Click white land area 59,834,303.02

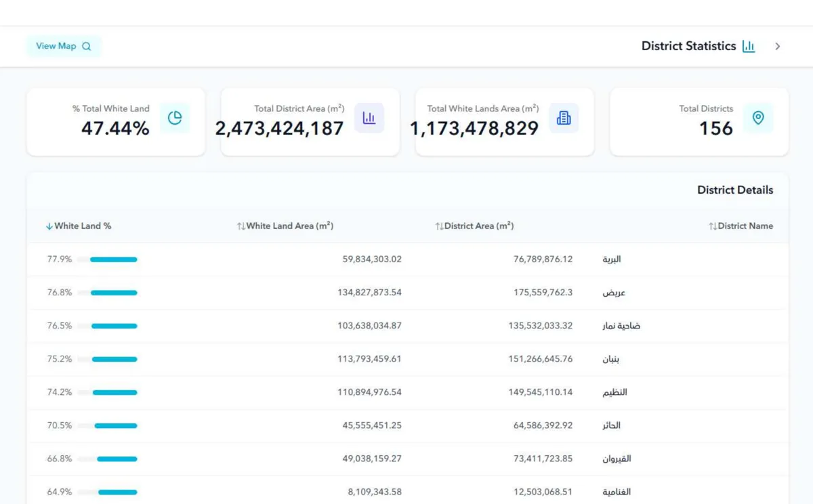tap(372, 259)
